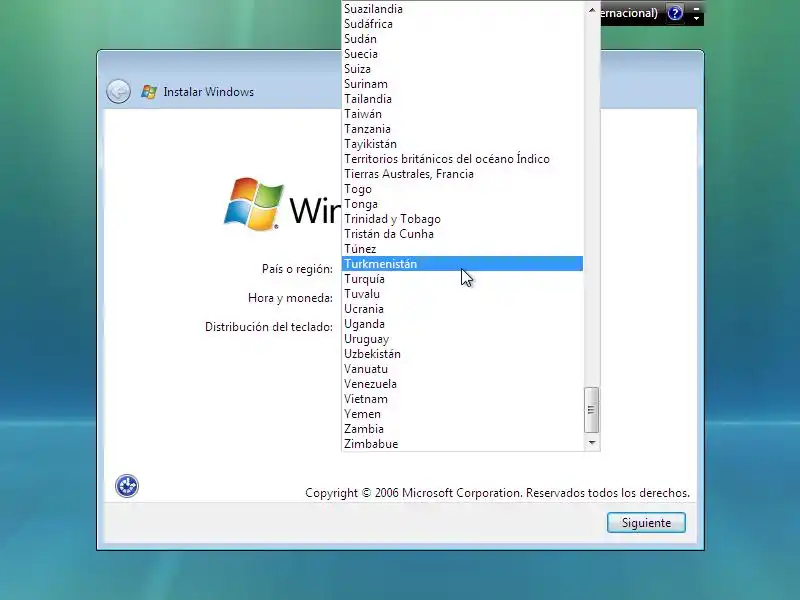Click the back arrow in Instalar Windows
Image resolution: width=800 pixels, height=600 pixels.
click(118, 92)
